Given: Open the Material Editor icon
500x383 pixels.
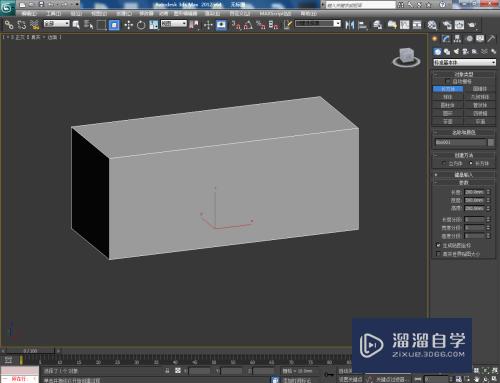Looking at the screenshot, I should [x=432, y=25].
